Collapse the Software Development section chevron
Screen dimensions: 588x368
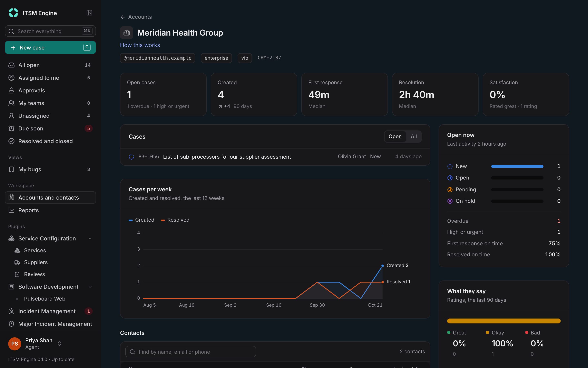pos(90,287)
